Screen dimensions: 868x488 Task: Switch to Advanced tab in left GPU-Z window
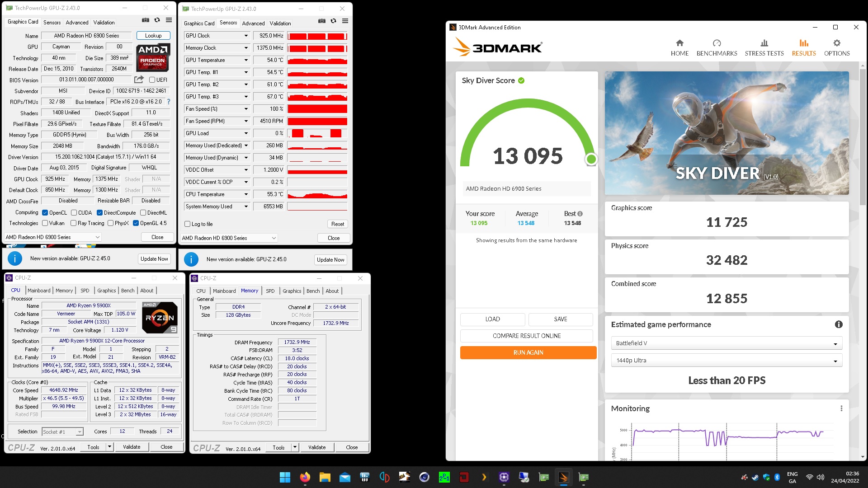(x=77, y=23)
